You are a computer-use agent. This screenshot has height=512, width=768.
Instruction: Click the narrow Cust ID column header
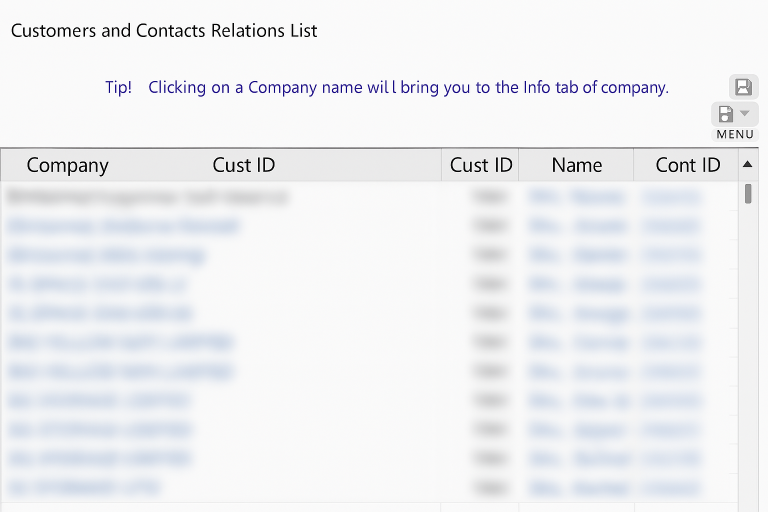click(480, 165)
